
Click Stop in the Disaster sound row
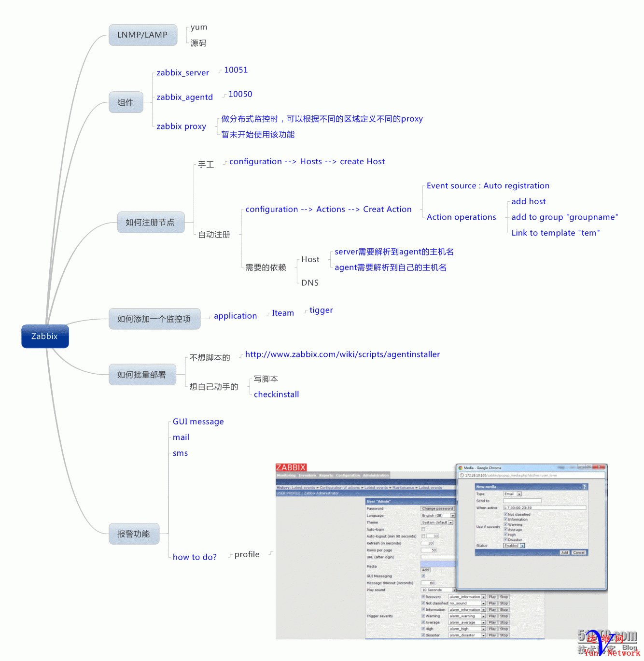click(504, 635)
